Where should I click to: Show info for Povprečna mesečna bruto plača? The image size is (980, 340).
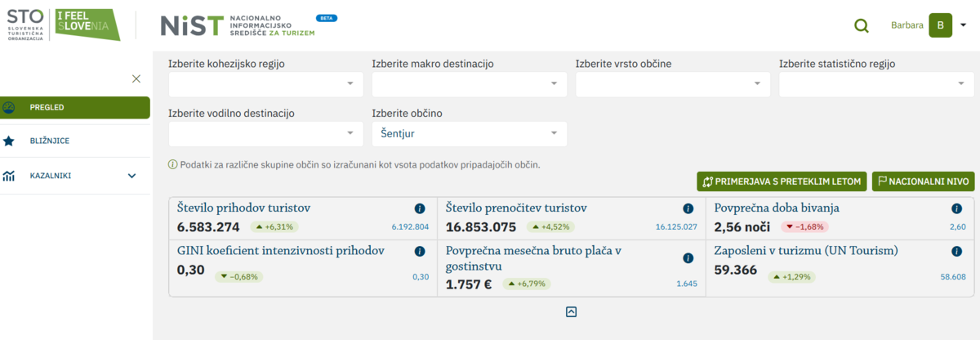(x=688, y=258)
